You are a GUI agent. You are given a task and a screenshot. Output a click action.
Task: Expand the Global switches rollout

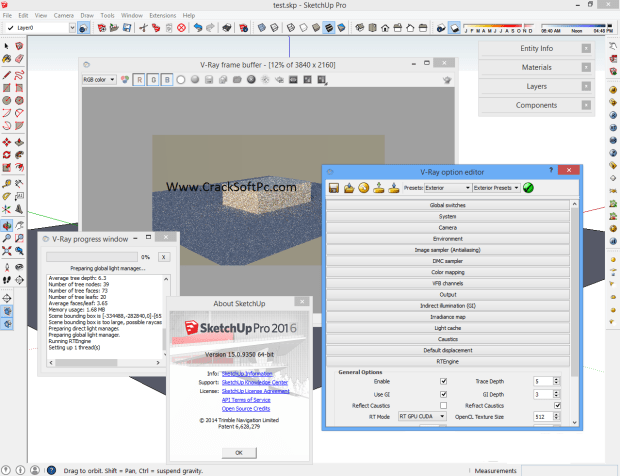(x=447, y=205)
